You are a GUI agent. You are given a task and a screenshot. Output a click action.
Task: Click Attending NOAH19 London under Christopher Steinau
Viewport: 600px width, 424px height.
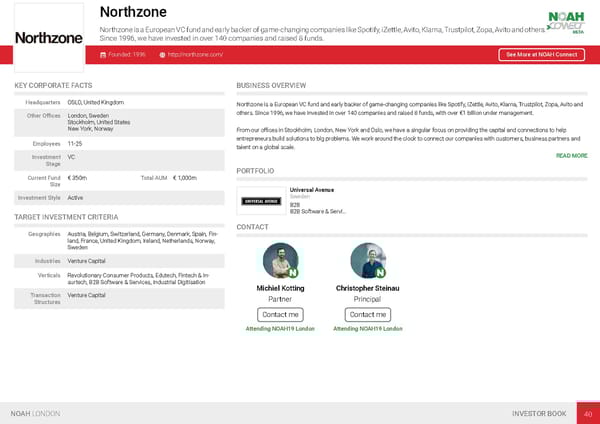click(367, 328)
